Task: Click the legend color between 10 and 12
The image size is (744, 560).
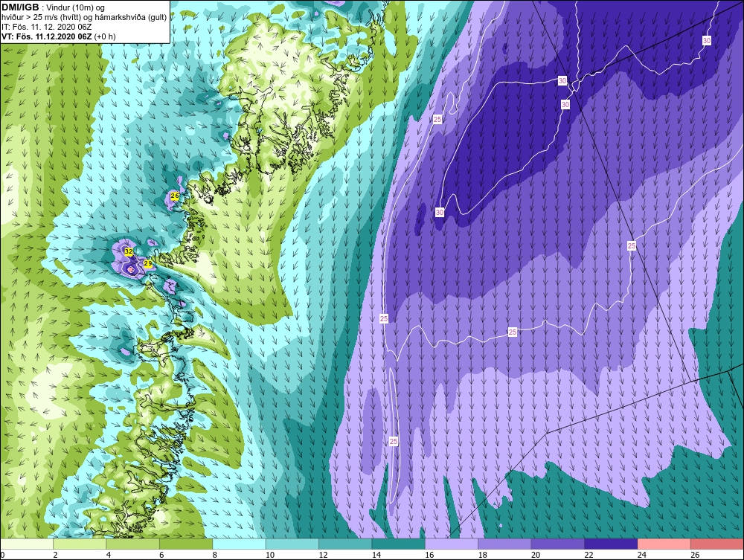Action: point(292,544)
